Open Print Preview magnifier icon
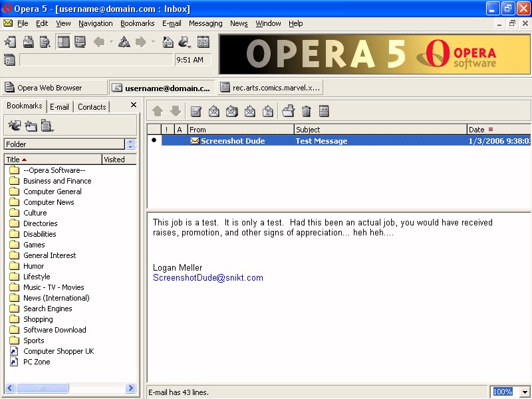The height and width of the screenshot is (399, 532). point(45,42)
